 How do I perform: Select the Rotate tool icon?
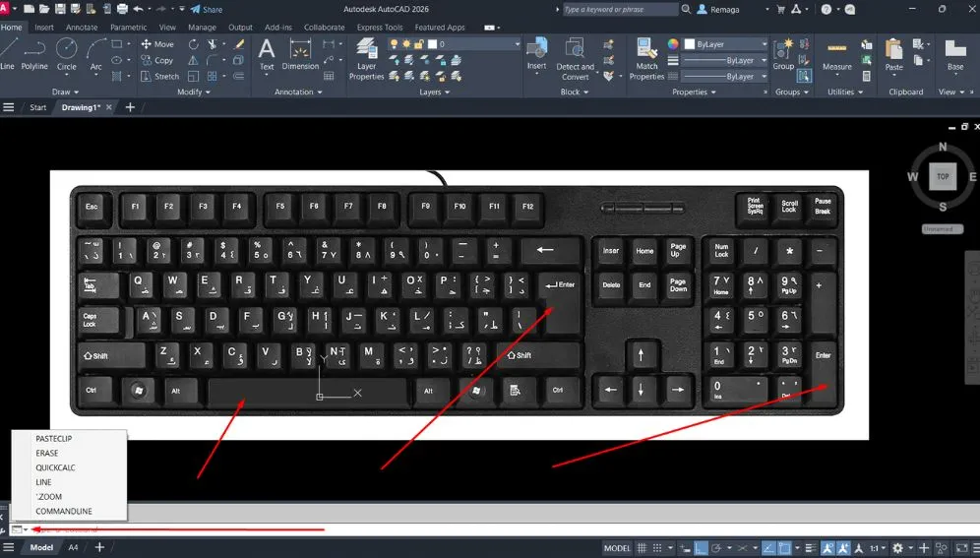point(194,44)
